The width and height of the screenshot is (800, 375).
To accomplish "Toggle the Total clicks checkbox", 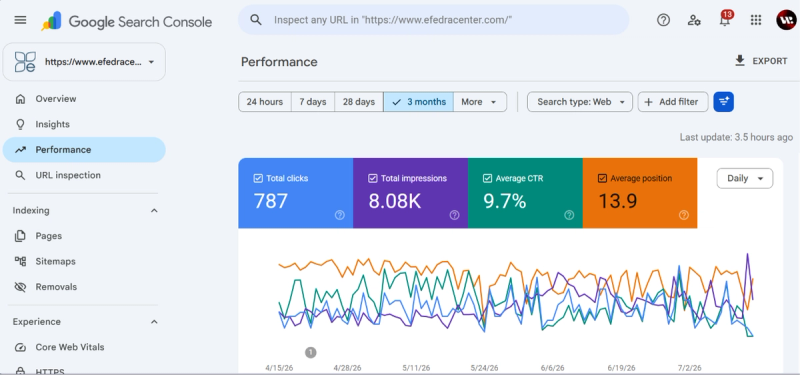I will click(x=258, y=179).
